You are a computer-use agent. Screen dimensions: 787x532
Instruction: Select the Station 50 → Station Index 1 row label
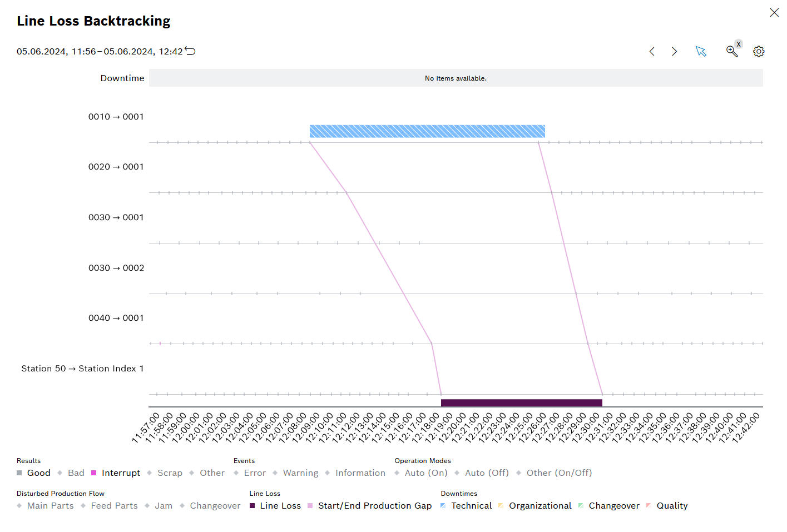[x=82, y=368]
